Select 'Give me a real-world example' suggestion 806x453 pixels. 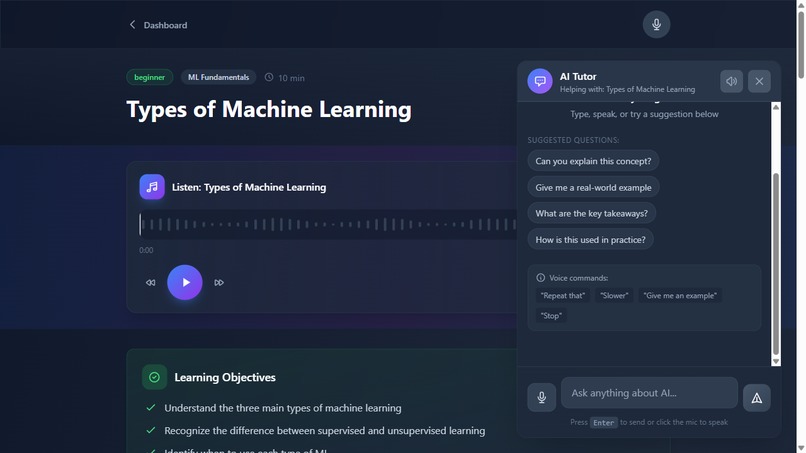click(593, 187)
